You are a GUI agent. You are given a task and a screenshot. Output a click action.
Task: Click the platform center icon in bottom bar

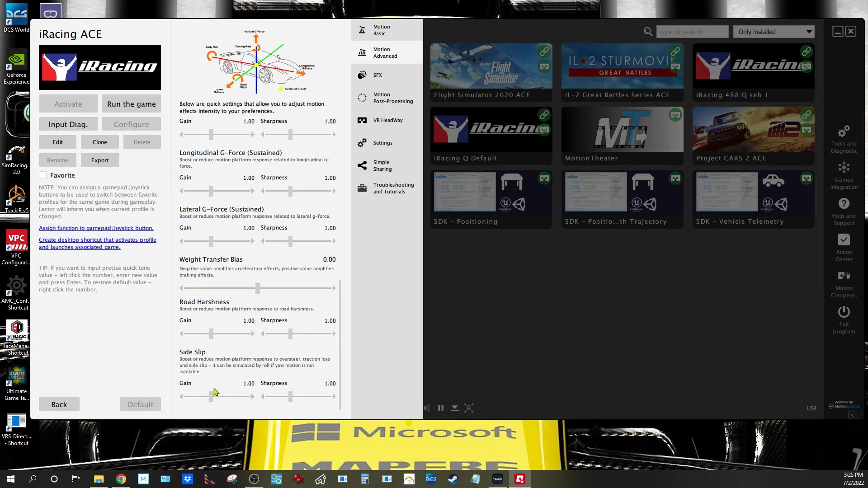[469, 408]
